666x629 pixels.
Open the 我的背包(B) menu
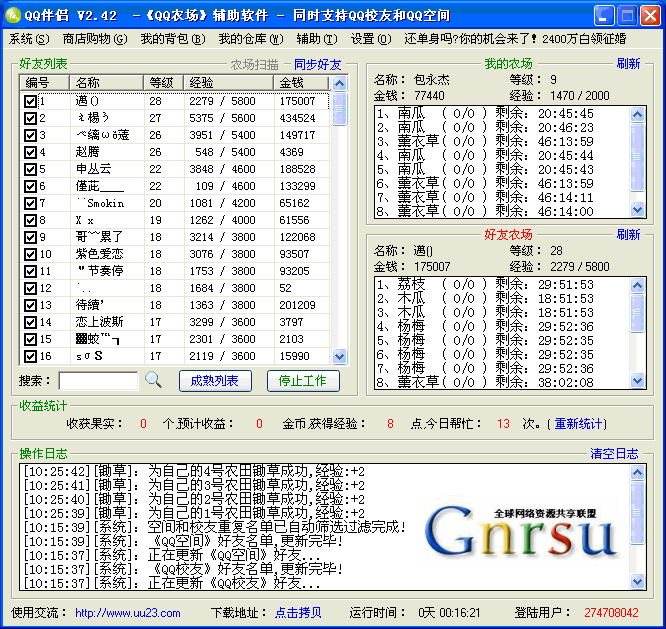coord(173,39)
